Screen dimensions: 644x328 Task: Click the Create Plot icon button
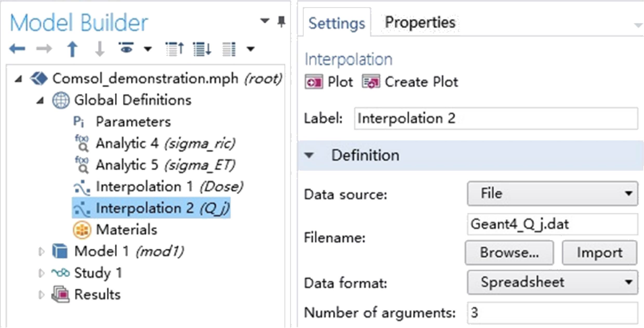coord(371,82)
